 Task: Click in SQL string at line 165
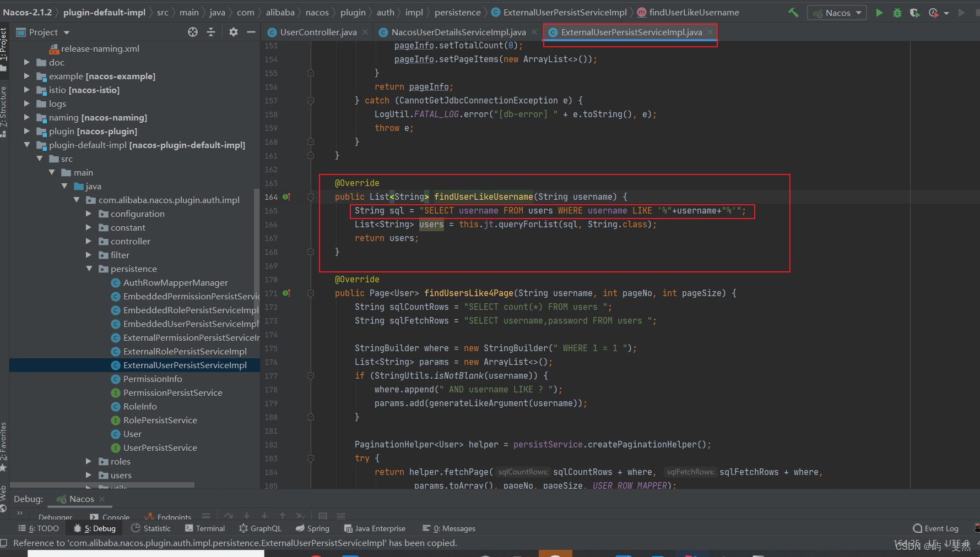(x=582, y=210)
